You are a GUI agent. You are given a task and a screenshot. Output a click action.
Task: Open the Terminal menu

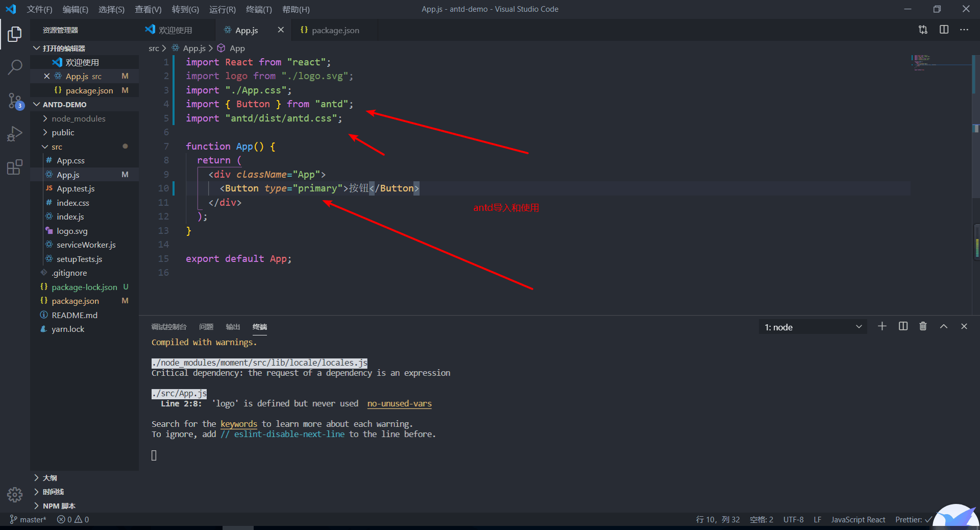tap(259, 9)
